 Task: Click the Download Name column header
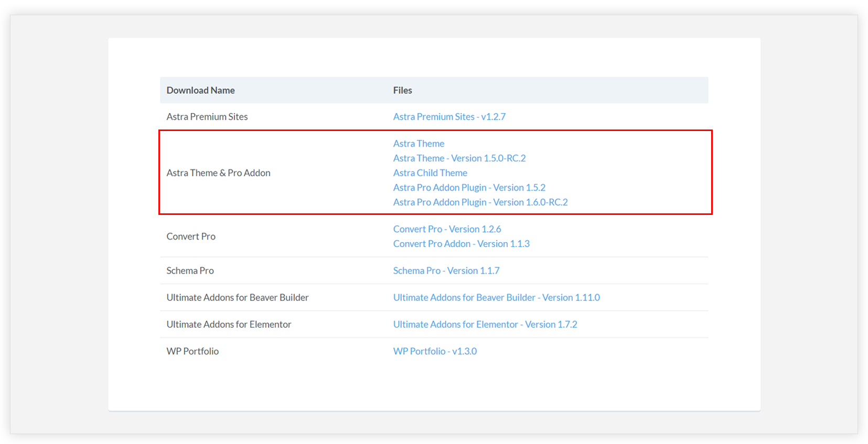coord(200,90)
